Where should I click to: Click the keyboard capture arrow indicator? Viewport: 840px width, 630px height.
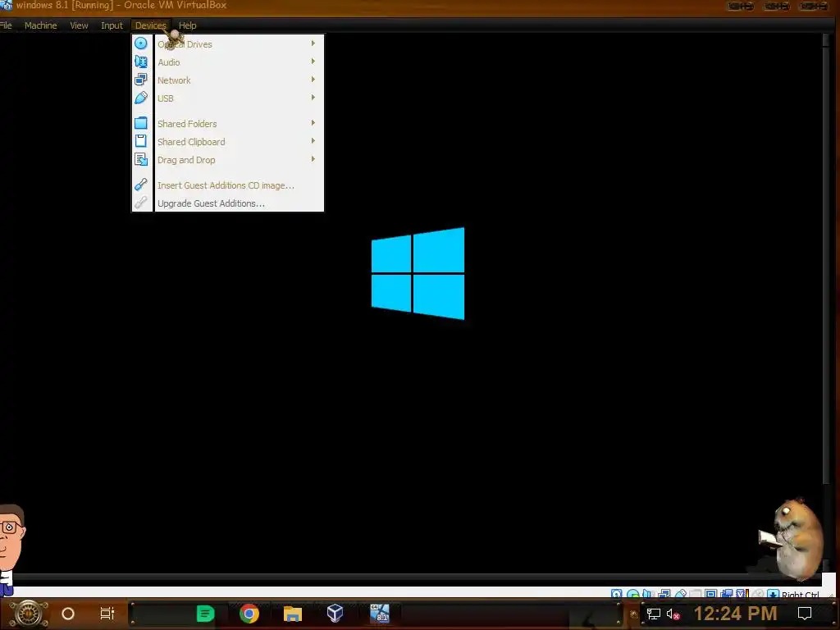773,594
